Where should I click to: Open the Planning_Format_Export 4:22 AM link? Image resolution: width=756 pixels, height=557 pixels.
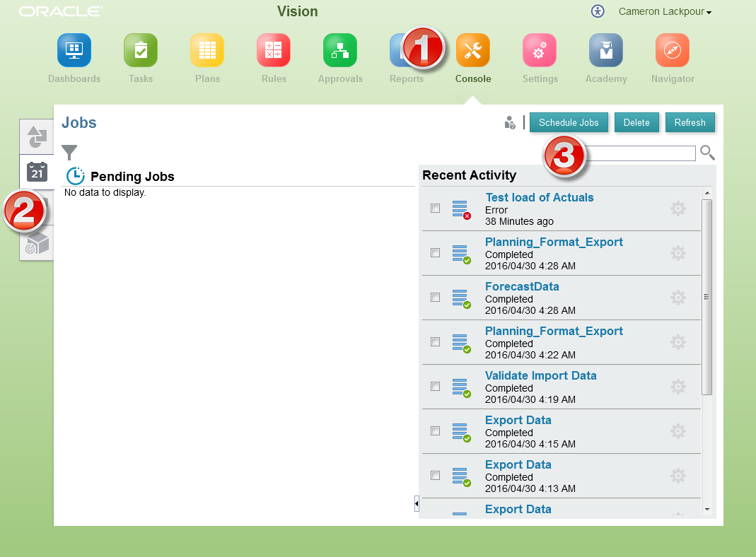click(x=554, y=331)
